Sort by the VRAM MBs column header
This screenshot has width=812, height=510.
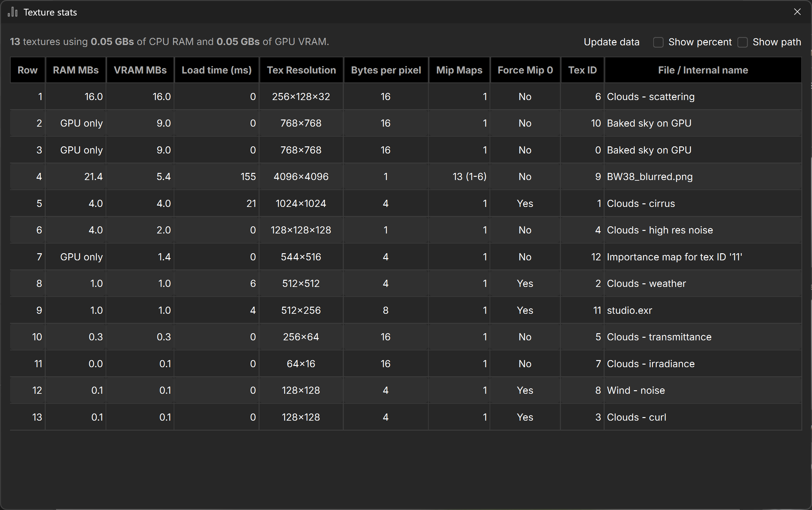pos(140,70)
